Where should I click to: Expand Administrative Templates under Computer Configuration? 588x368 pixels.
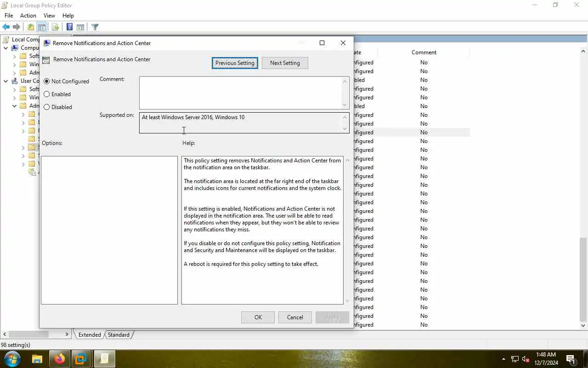click(15, 73)
